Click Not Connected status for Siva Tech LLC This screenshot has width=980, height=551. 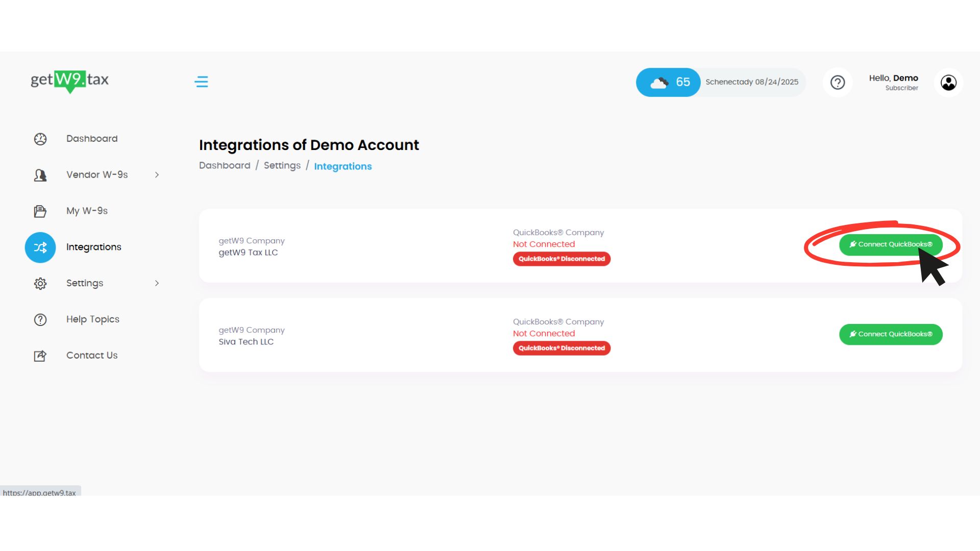click(x=544, y=334)
